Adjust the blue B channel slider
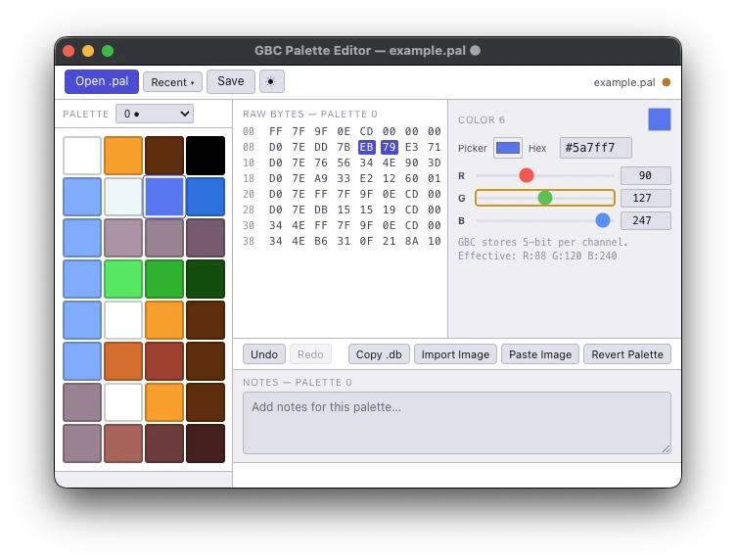This screenshot has width=736, height=560. 545,220
